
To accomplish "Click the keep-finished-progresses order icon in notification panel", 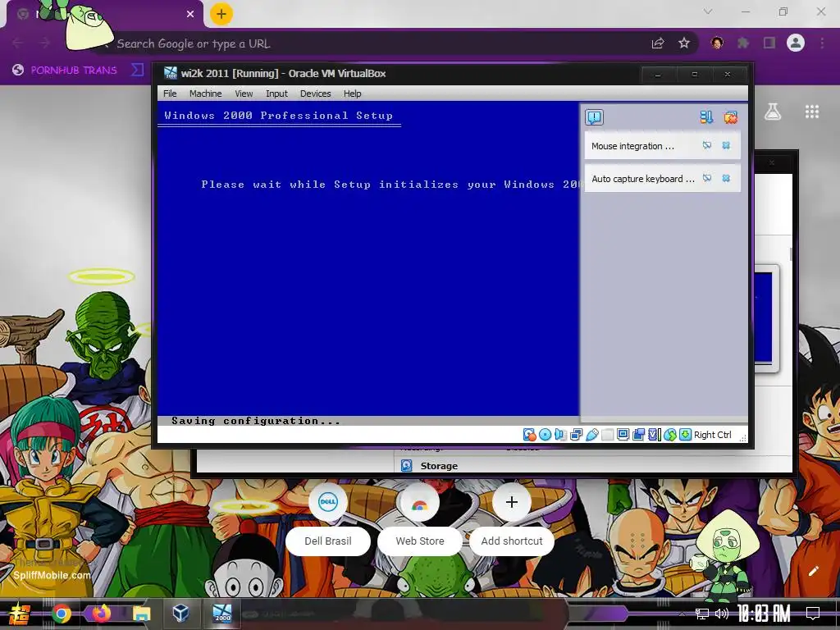I will pyautogui.click(x=706, y=117).
